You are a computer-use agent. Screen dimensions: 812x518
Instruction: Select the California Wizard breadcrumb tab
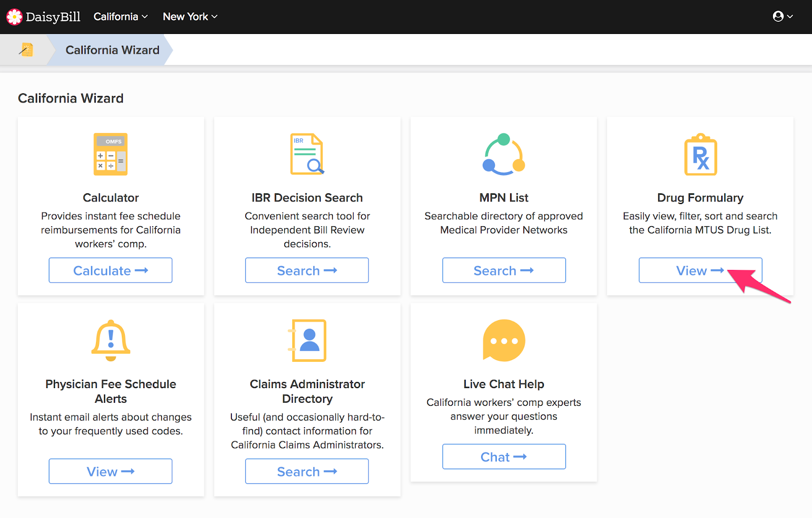[x=112, y=50]
